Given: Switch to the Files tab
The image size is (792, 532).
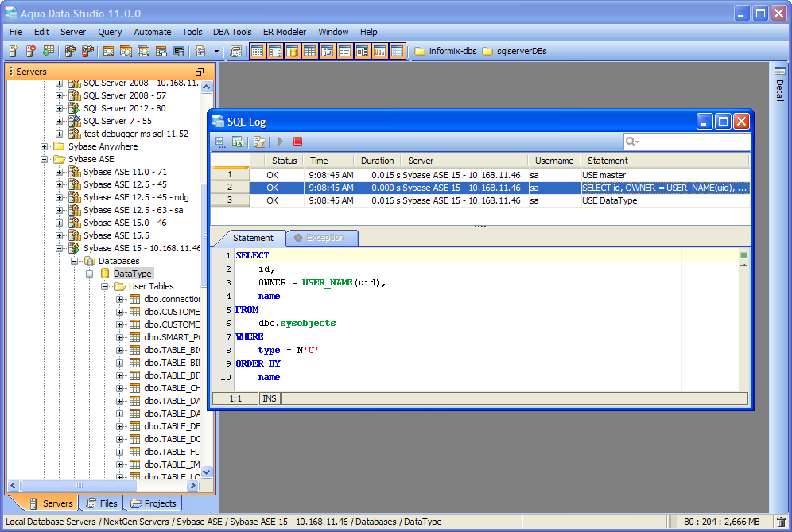Looking at the screenshot, I should [102, 503].
